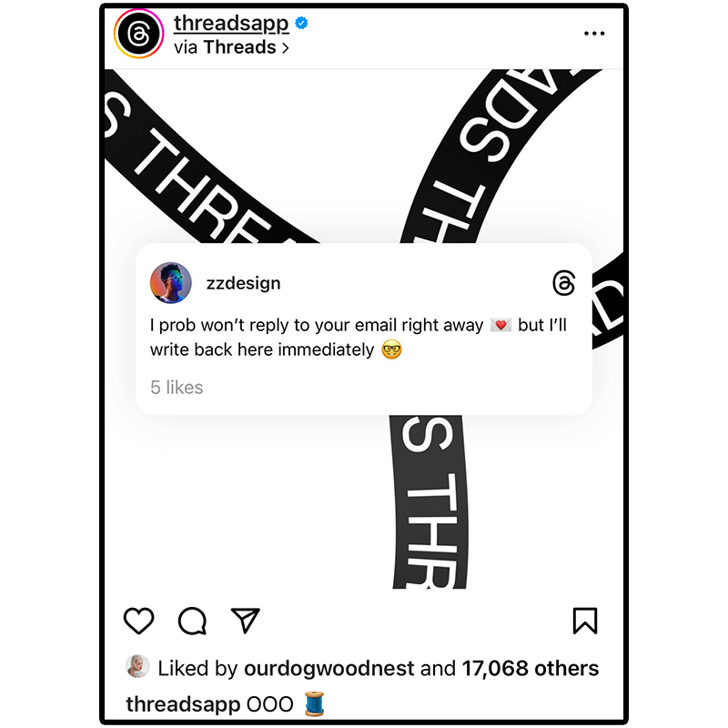This screenshot has width=728, height=728.
Task: Click '5 likes' on the quoted thread
Action: (x=177, y=388)
